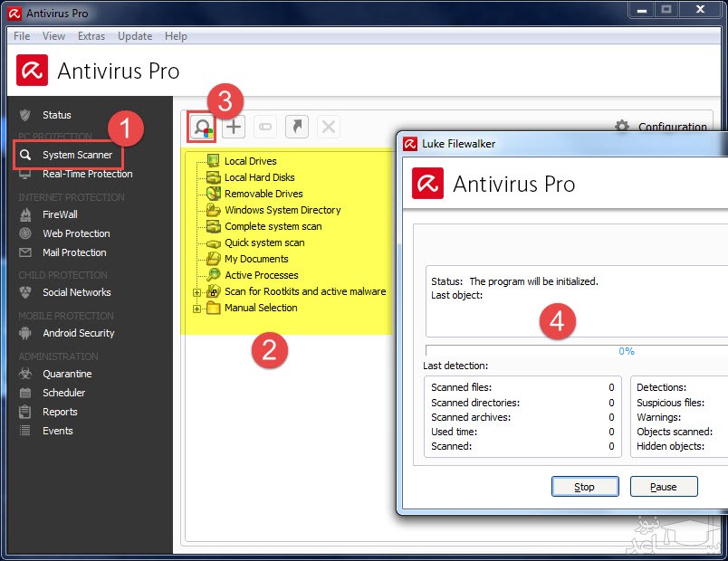Select the Complete system scan profile

coord(273,226)
